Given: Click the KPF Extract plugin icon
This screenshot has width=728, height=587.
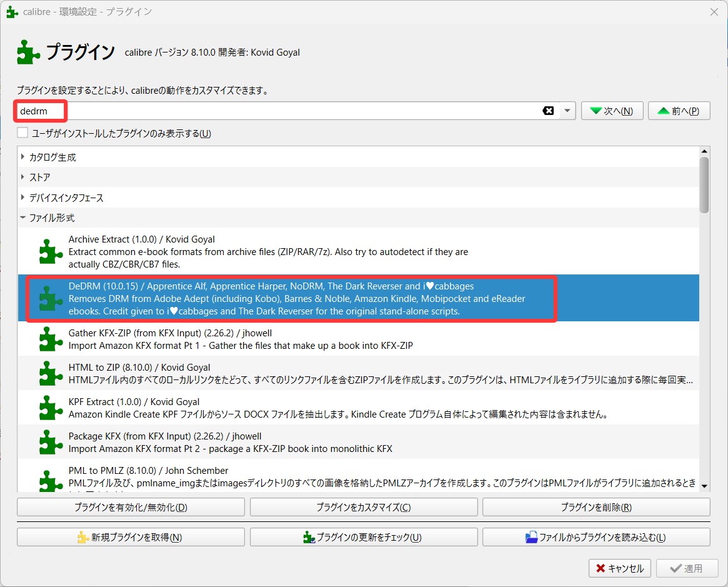Looking at the screenshot, I should pyautogui.click(x=51, y=408).
